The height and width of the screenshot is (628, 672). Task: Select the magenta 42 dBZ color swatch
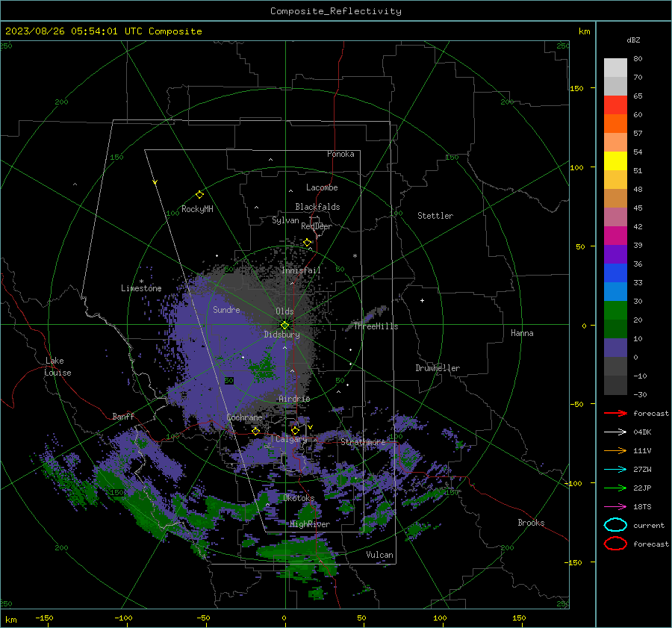[615, 235]
